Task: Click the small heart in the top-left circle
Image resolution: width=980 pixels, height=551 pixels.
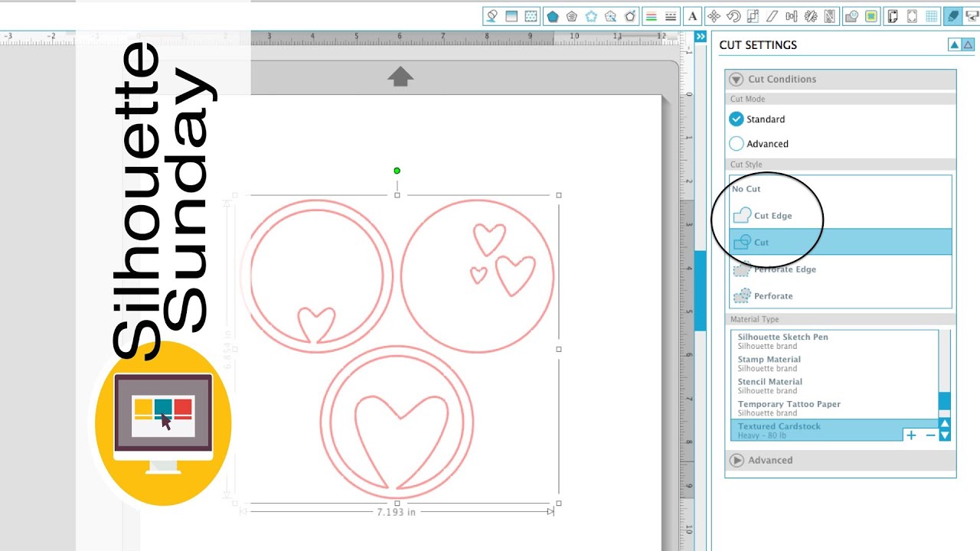Action: point(315,324)
